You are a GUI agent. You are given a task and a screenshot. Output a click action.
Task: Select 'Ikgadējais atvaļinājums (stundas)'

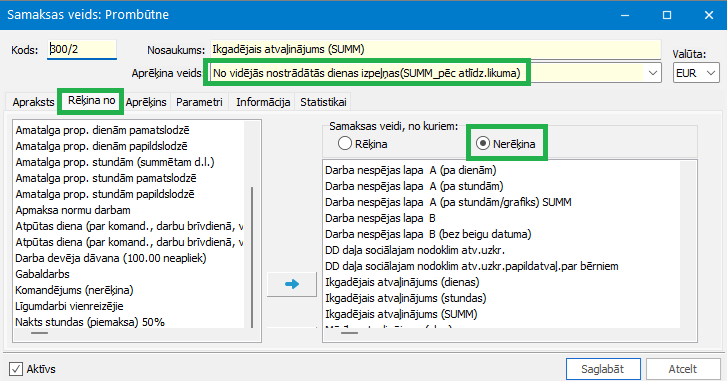pyautogui.click(x=406, y=298)
